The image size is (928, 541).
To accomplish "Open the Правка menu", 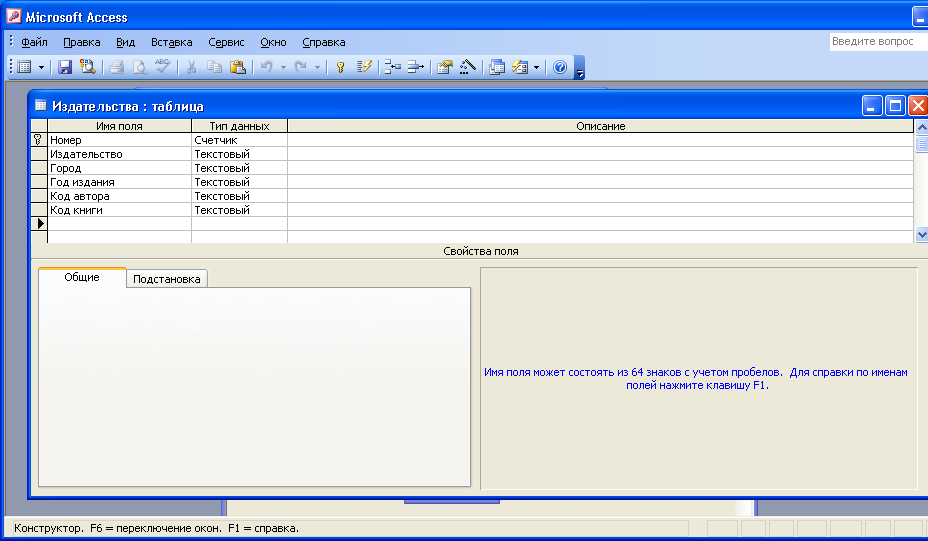I will tap(82, 42).
